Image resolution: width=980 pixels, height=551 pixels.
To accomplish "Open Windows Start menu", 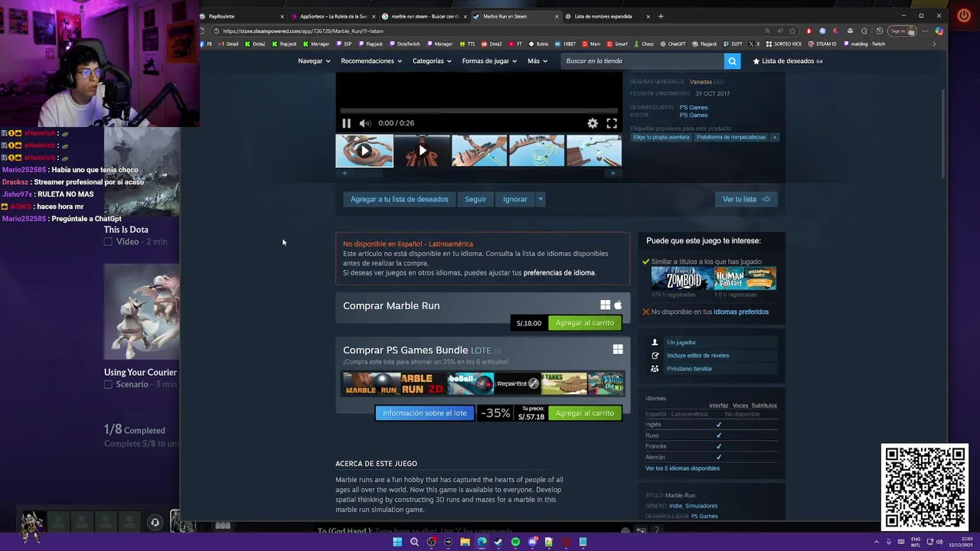I will coord(397,542).
